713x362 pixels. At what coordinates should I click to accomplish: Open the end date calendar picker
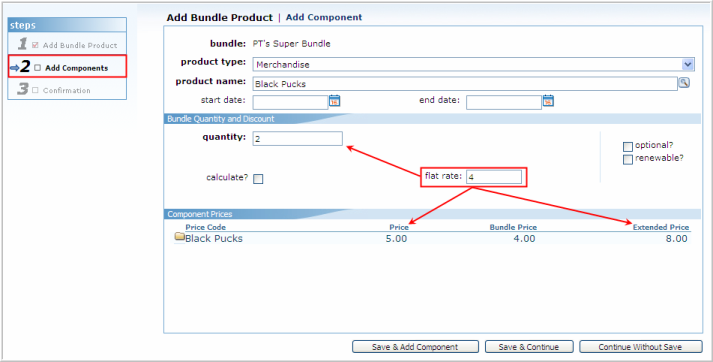tap(548, 101)
